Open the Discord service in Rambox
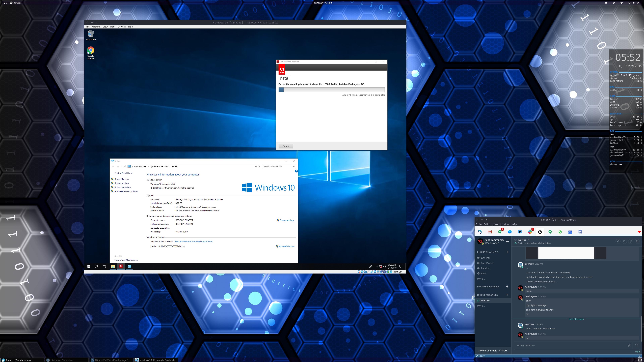The width and height of the screenshot is (644, 362). point(580,232)
